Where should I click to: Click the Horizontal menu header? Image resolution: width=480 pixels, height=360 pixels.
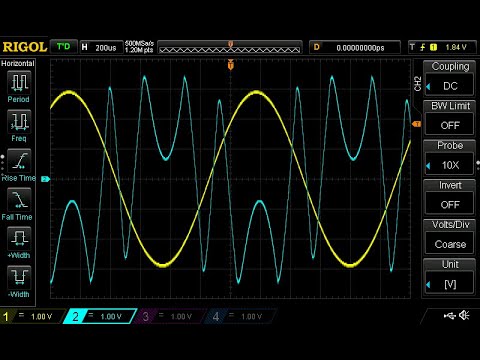pos(18,63)
